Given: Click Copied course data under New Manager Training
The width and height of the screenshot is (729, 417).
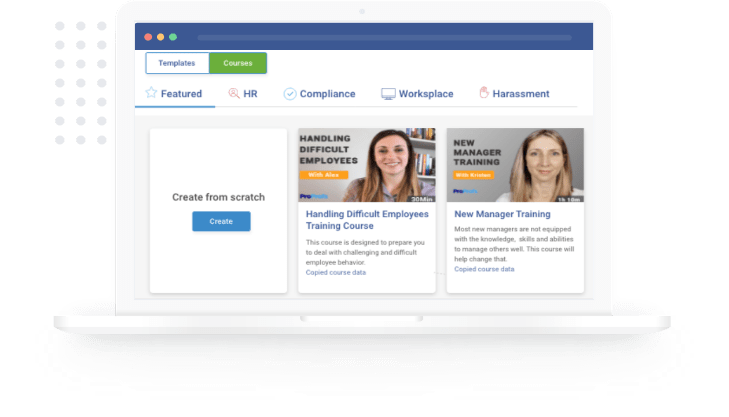Looking at the screenshot, I should pyautogui.click(x=484, y=269).
